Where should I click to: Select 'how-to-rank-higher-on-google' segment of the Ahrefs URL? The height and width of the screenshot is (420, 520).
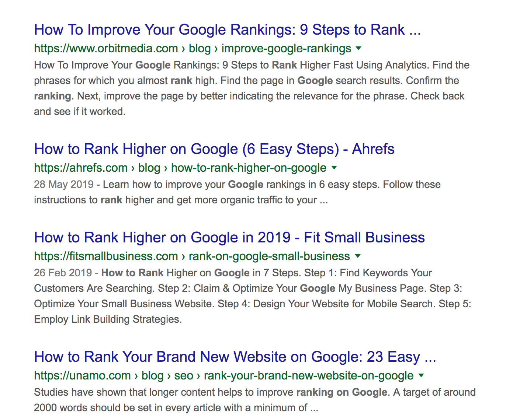coord(249,168)
